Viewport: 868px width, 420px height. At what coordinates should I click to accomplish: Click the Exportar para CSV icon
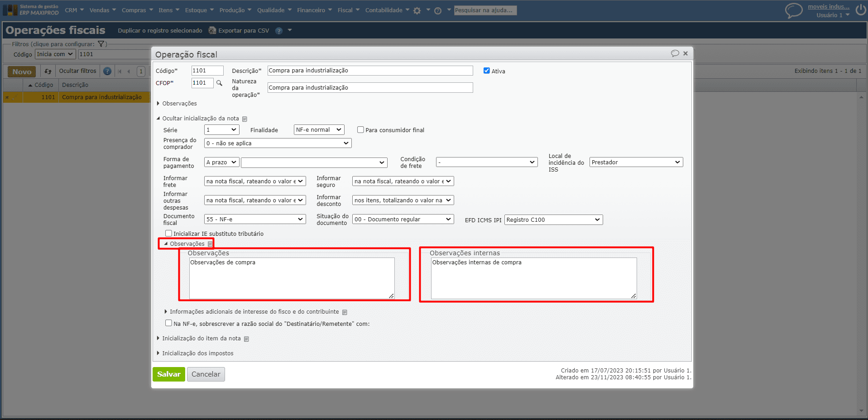tap(212, 30)
